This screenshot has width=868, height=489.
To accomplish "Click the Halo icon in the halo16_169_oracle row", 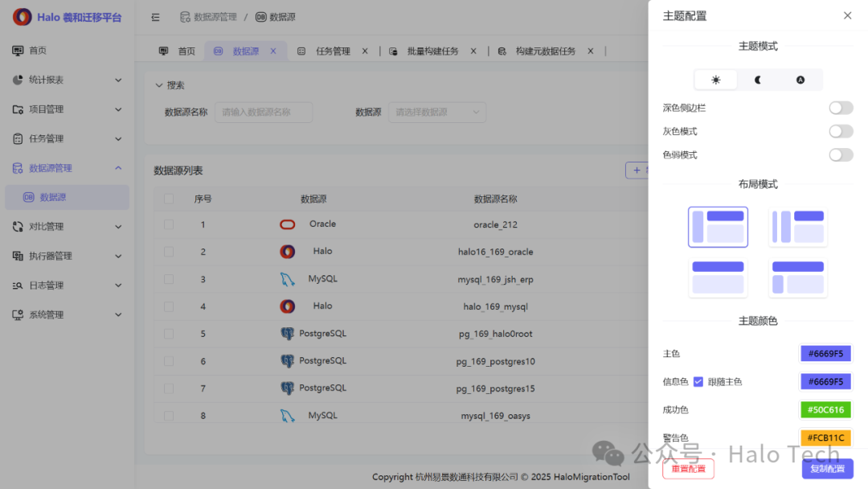I will (287, 252).
